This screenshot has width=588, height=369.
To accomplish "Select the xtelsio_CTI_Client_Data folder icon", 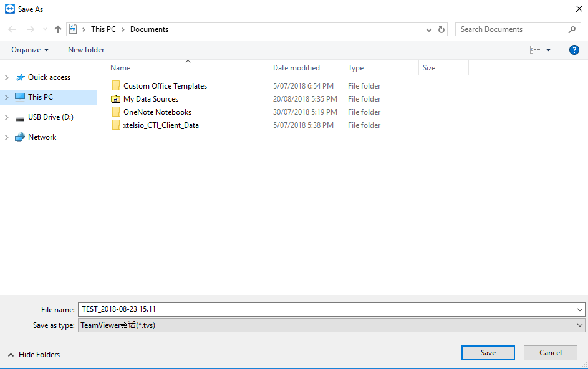I will (116, 125).
